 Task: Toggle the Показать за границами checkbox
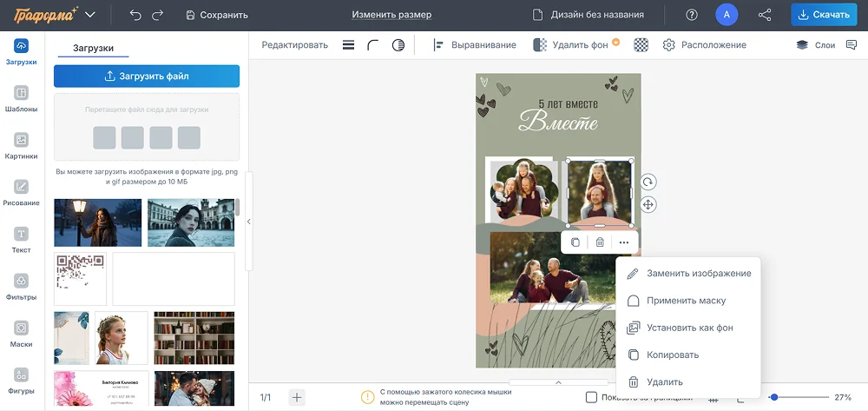(591, 397)
